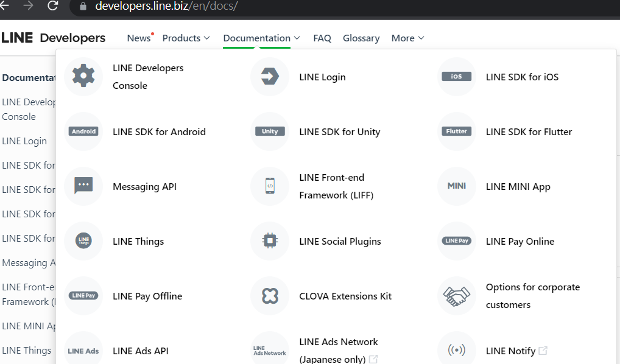Image resolution: width=620 pixels, height=364 pixels.
Task: Select LINE Developers Console in left sidebar
Action: [29, 110]
